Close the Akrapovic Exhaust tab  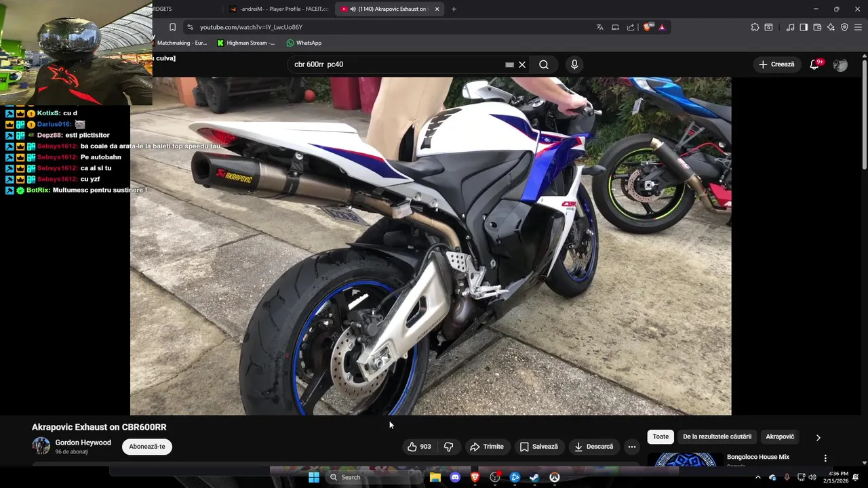(x=437, y=9)
